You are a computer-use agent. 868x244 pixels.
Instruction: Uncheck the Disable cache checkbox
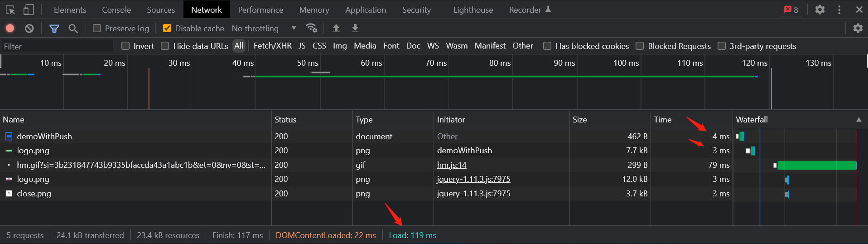(x=167, y=28)
